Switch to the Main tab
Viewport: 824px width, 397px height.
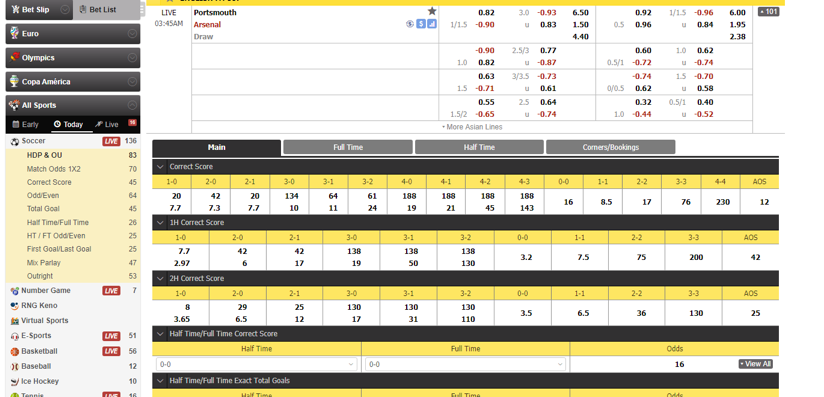click(217, 148)
